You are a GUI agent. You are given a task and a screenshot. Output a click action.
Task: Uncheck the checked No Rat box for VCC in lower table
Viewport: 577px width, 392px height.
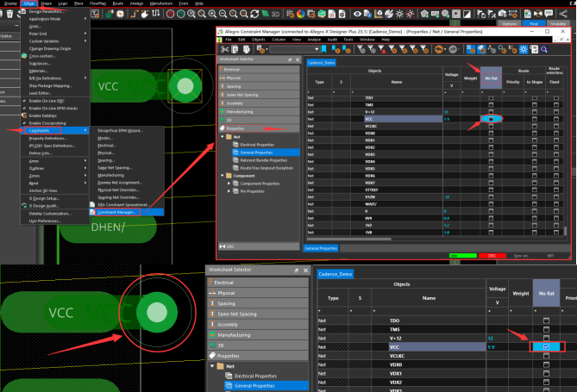(x=547, y=346)
